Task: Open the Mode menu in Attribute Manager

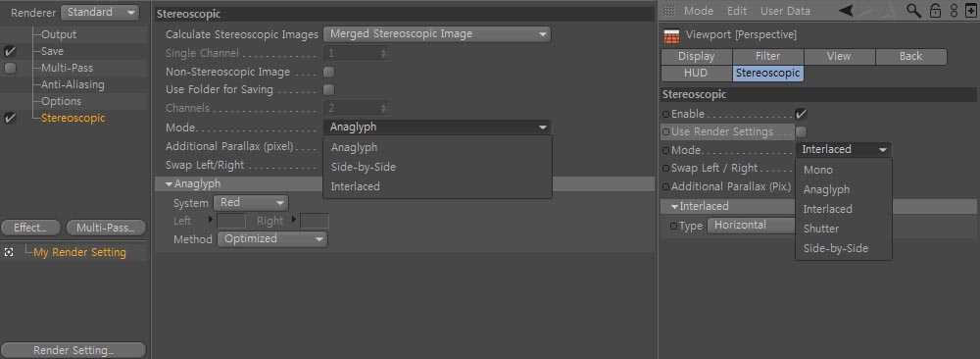Action: point(698,11)
